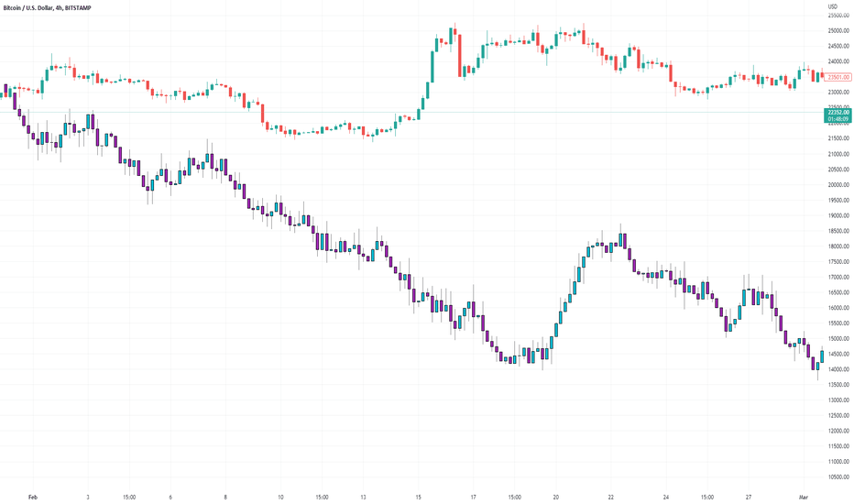This screenshot has height=504, width=854.
Task: Select the 27 date marker on time axis
Action: 749,498
